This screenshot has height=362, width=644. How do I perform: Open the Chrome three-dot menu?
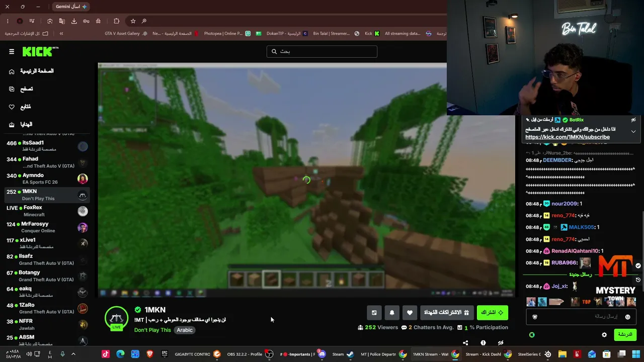pyautogui.click(x=8, y=21)
